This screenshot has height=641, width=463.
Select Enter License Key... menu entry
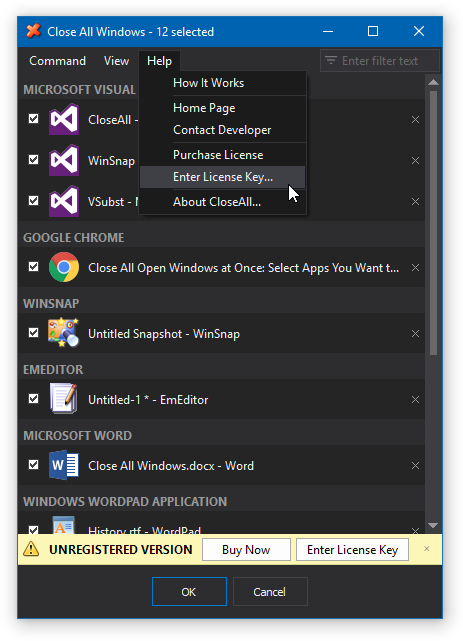[x=223, y=177]
